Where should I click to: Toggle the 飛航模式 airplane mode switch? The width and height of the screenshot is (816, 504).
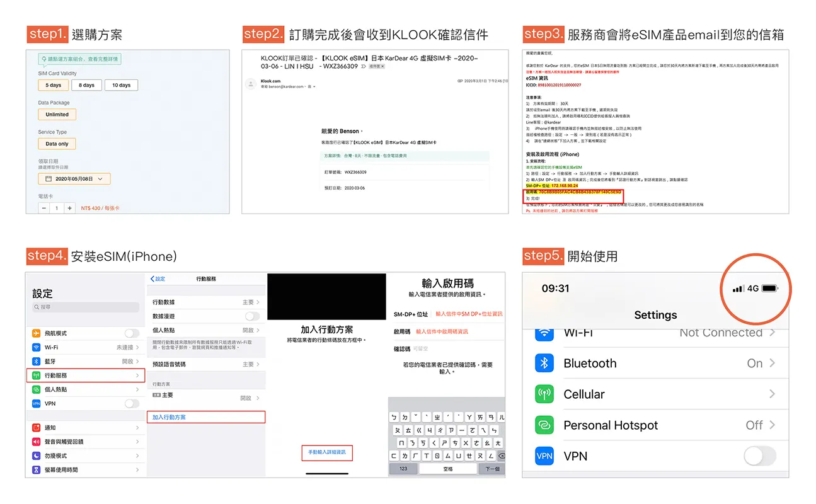(x=132, y=333)
